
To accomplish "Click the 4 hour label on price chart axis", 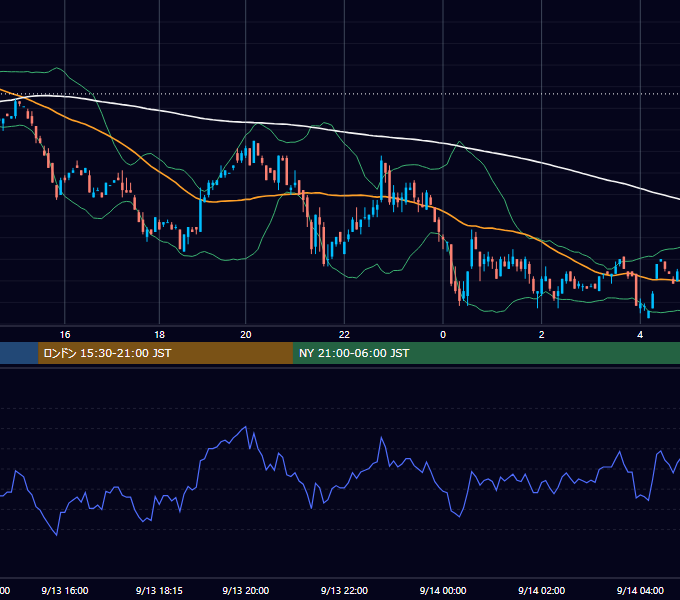I will pos(640,335).
